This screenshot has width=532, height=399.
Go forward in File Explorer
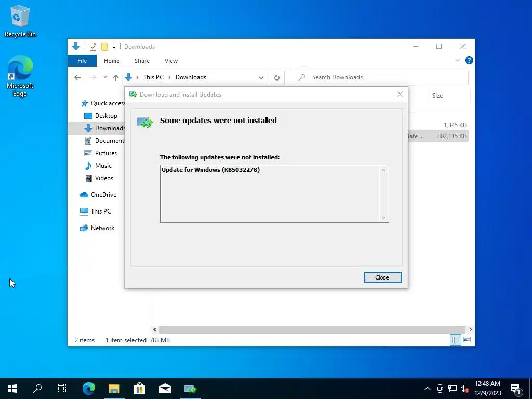tap(92, 77)
